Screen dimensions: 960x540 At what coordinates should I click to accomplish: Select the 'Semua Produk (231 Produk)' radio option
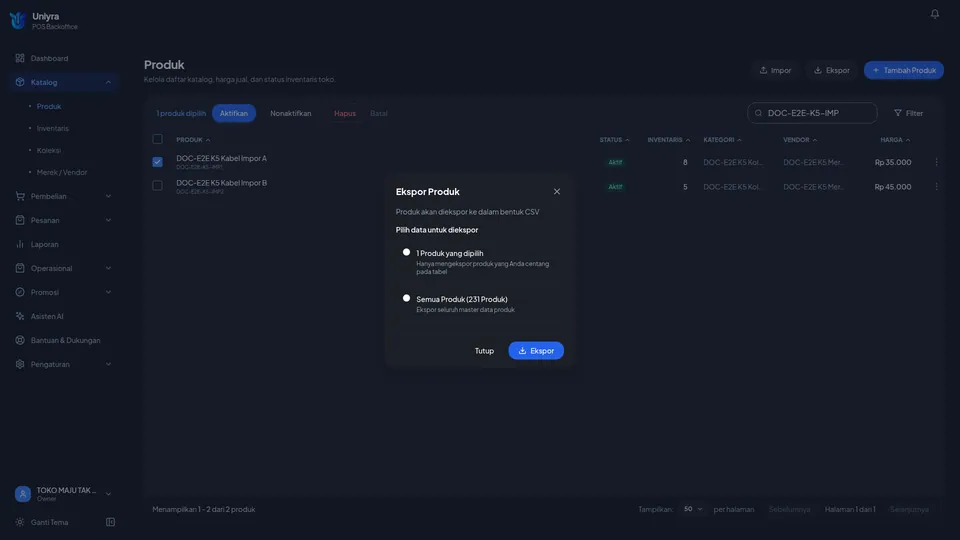(x=406, y=298)
